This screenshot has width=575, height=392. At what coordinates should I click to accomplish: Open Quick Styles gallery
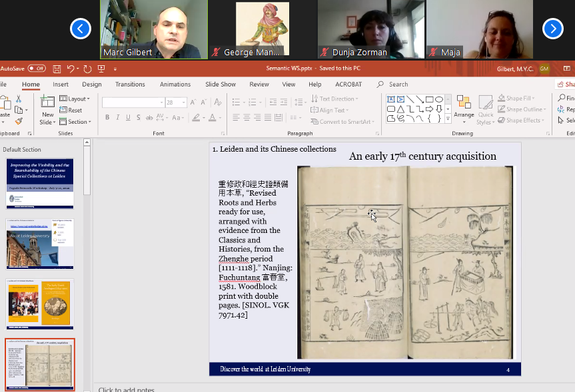click(486, 110)
